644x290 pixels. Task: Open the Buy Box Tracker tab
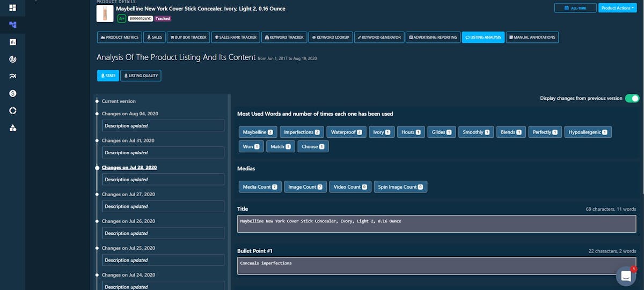coord(188,38)
